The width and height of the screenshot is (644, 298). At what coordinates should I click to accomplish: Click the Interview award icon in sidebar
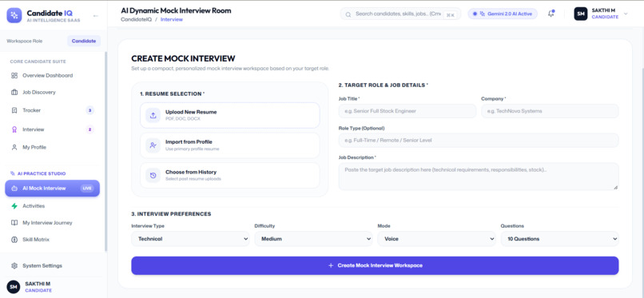pyautogui.click(x=14, y=129)
